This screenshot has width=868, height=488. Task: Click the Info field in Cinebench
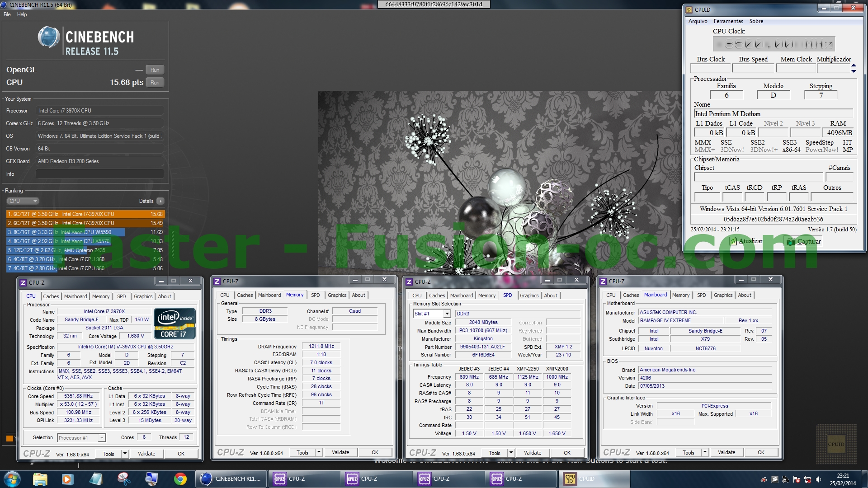tap(100, 174)
